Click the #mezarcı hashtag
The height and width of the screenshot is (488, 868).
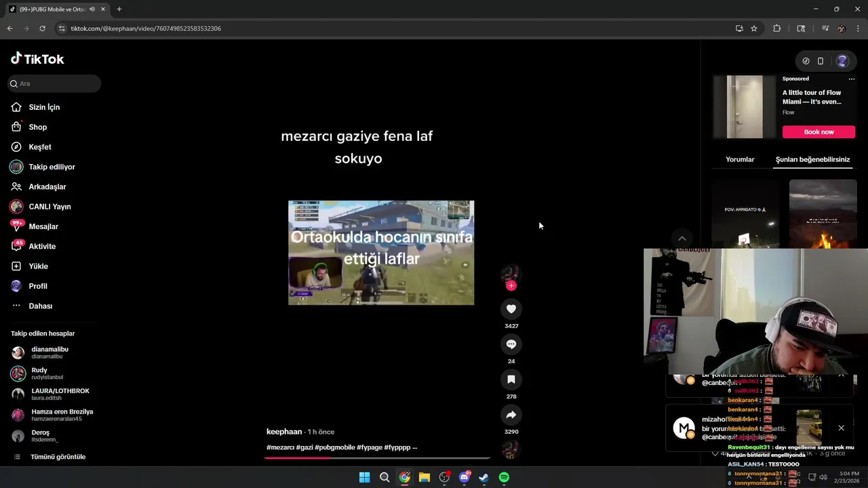coord(281,447)
